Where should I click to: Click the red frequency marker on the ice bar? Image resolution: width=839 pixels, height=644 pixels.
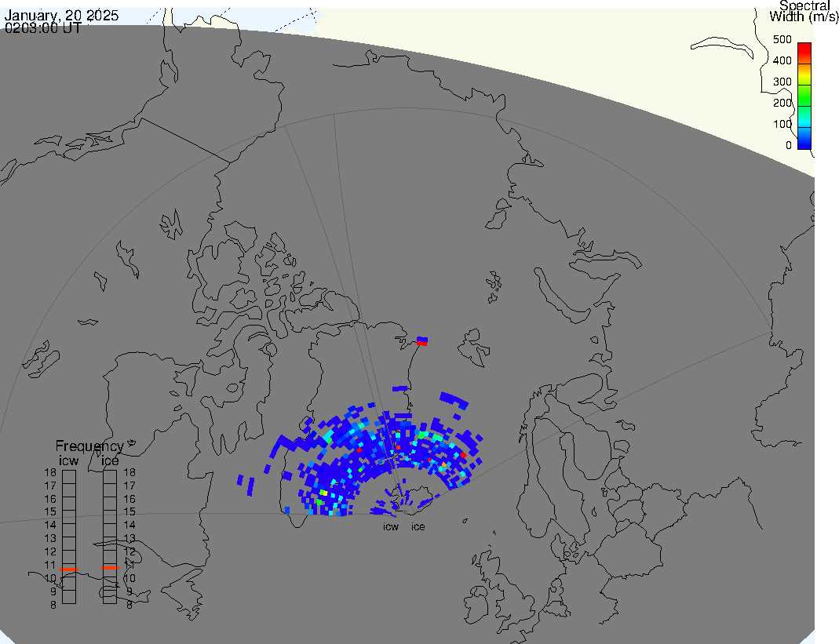pos(110,567)
